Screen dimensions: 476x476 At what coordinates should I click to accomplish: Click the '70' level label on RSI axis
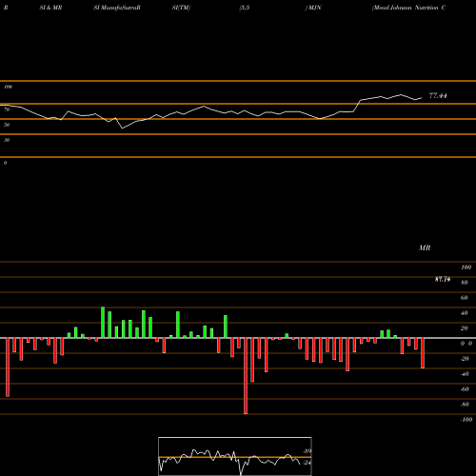[7, 109]
